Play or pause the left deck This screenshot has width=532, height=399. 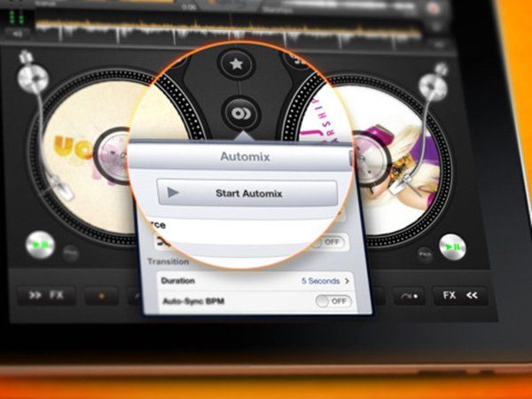(x=41, y=245)
